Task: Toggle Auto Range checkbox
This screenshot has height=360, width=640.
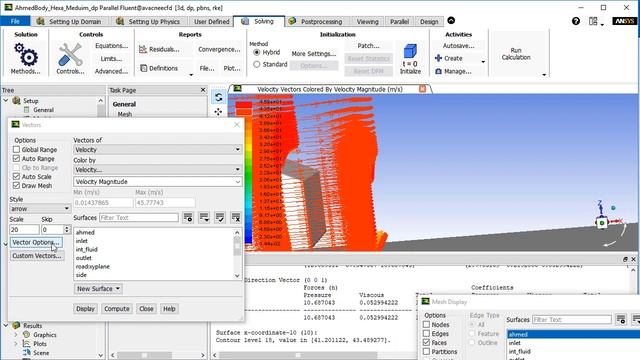Action: 16,159
